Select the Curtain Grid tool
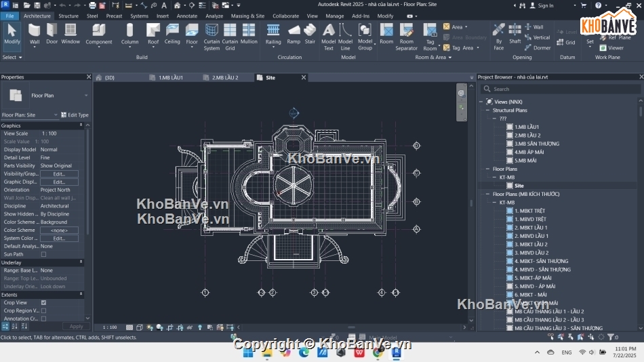 230,37
